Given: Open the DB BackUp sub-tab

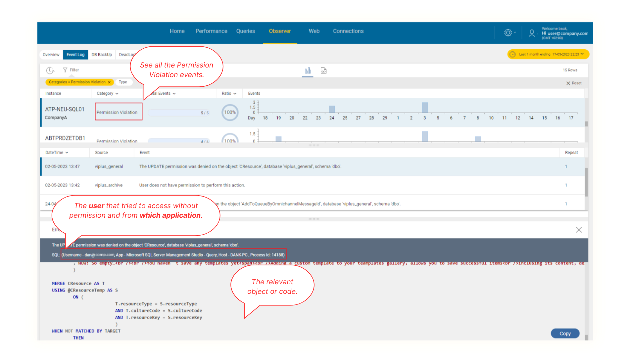Looking at the screenshot, I should (102, 55).
